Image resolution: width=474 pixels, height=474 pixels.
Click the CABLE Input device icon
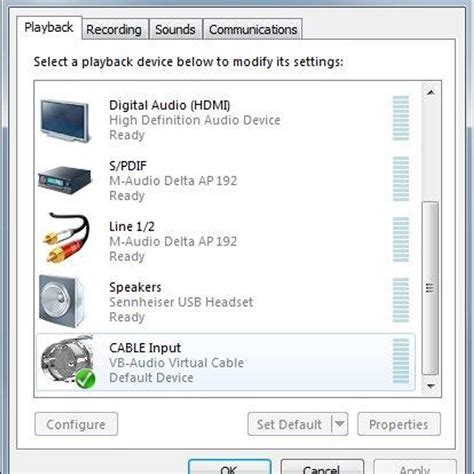tap(68, 361)
